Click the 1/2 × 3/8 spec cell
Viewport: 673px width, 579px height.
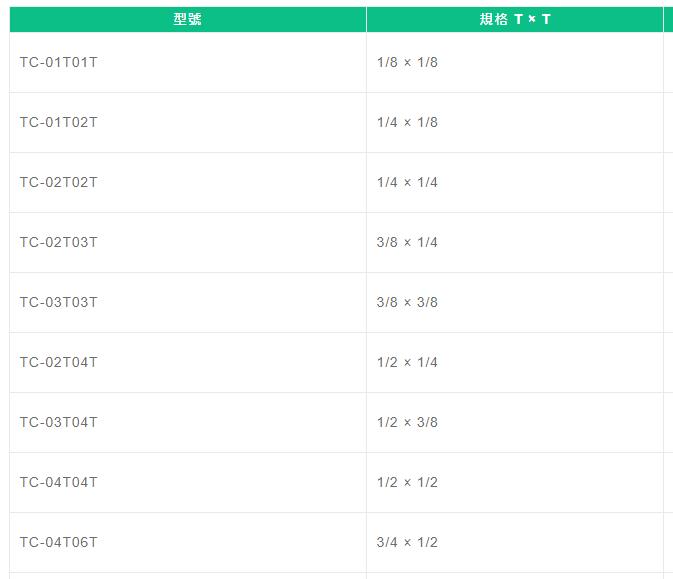pyautogui.click(x=515, y=422)
